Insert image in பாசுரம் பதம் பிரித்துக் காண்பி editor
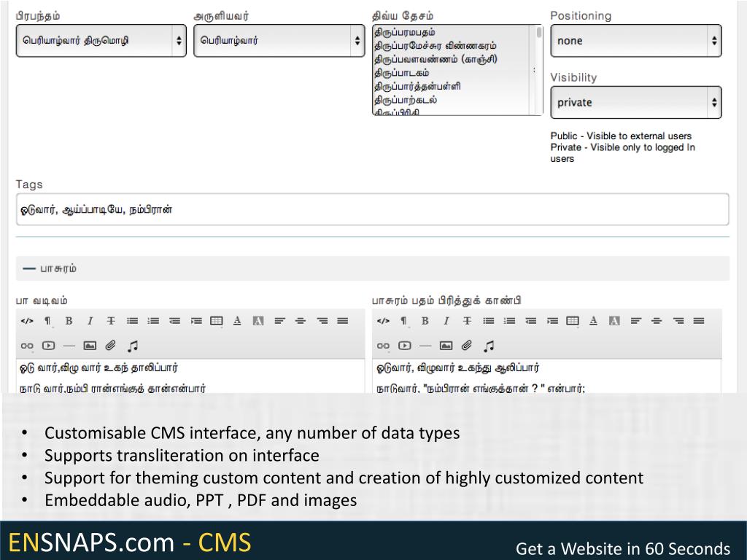This screenshot has width=747, height=560. point(446,346)
